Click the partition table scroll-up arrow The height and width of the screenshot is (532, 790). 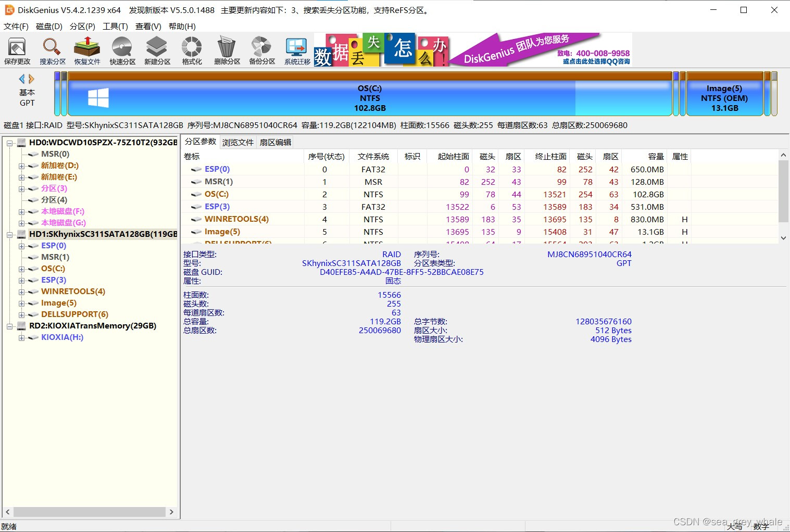[x=783, y=155]
